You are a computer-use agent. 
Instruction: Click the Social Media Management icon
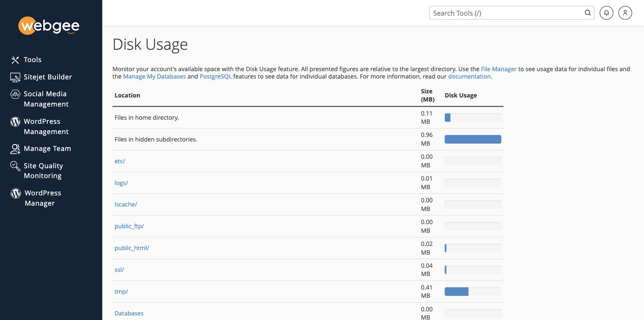tap(15, 94)
